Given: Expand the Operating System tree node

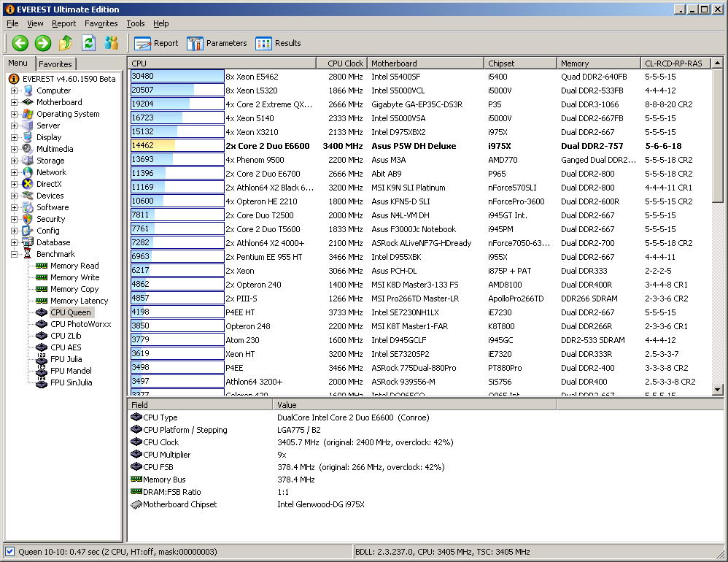Looking at the screenshot, I should point(14,114).
